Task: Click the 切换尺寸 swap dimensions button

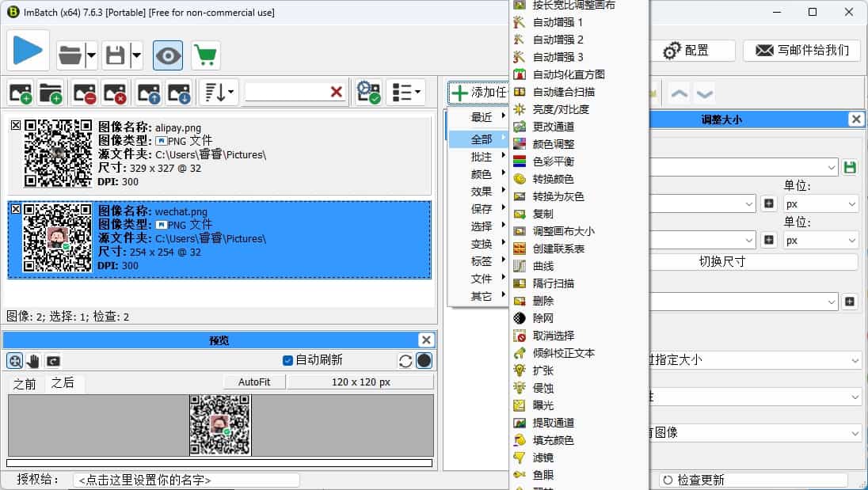Action: pos(754,261)
